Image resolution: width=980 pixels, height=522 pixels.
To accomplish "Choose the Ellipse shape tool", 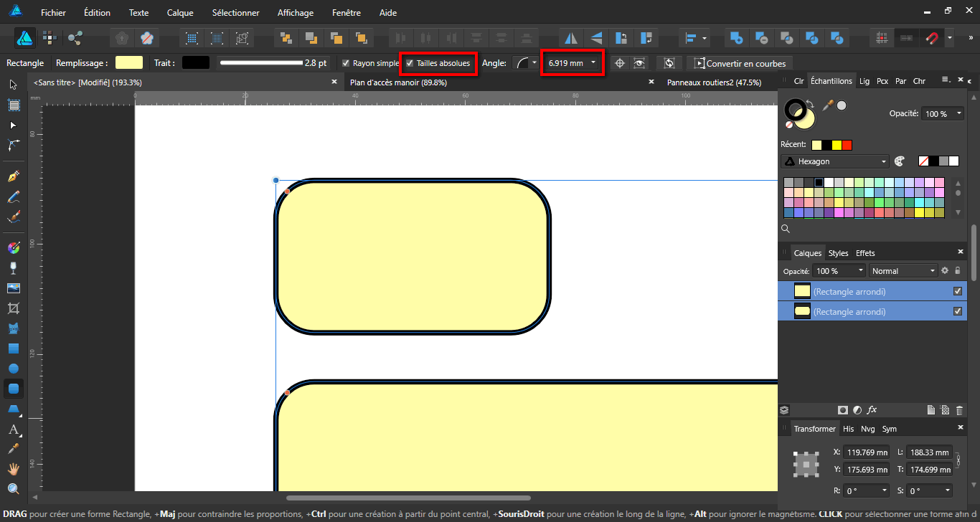I will pyautogui.click(x=14, y=369).
